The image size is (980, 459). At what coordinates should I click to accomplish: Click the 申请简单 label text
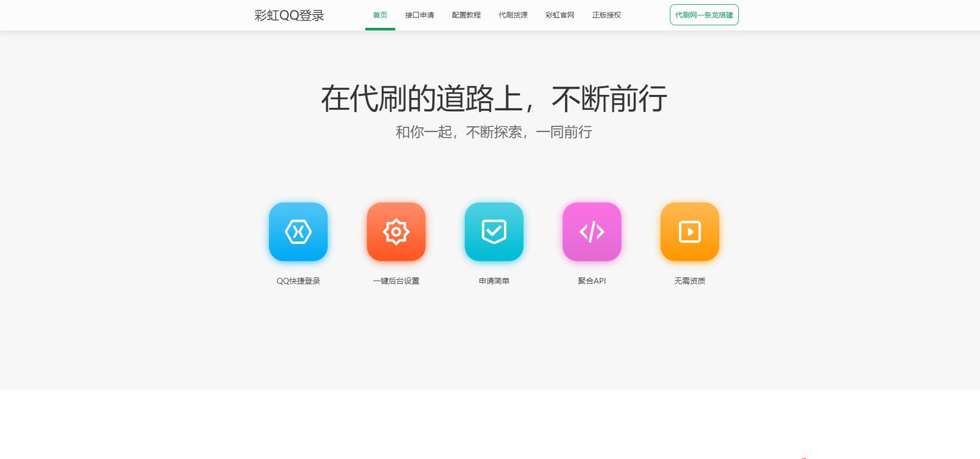(x=494, y=281)
